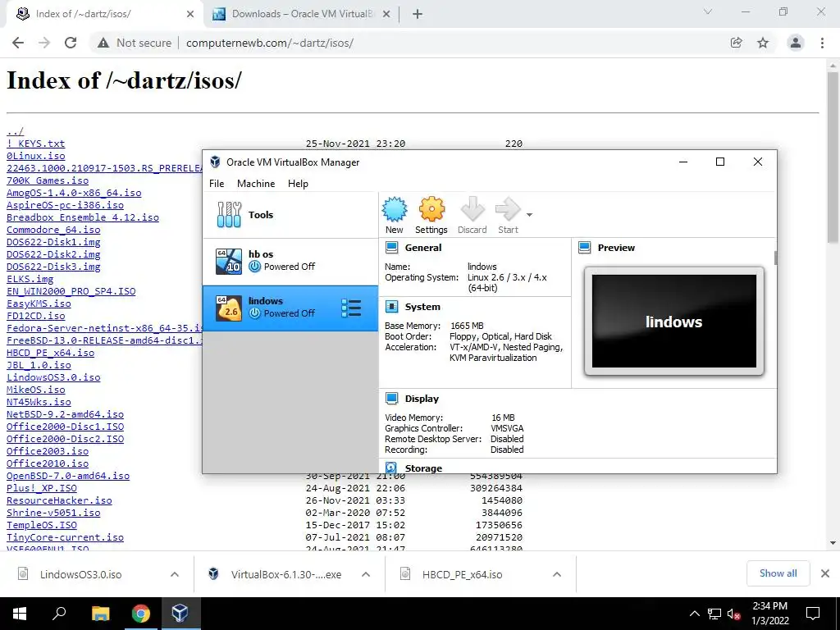Click the AmogOS-1.4.0-x86_64.iso link

click(74, 193)
